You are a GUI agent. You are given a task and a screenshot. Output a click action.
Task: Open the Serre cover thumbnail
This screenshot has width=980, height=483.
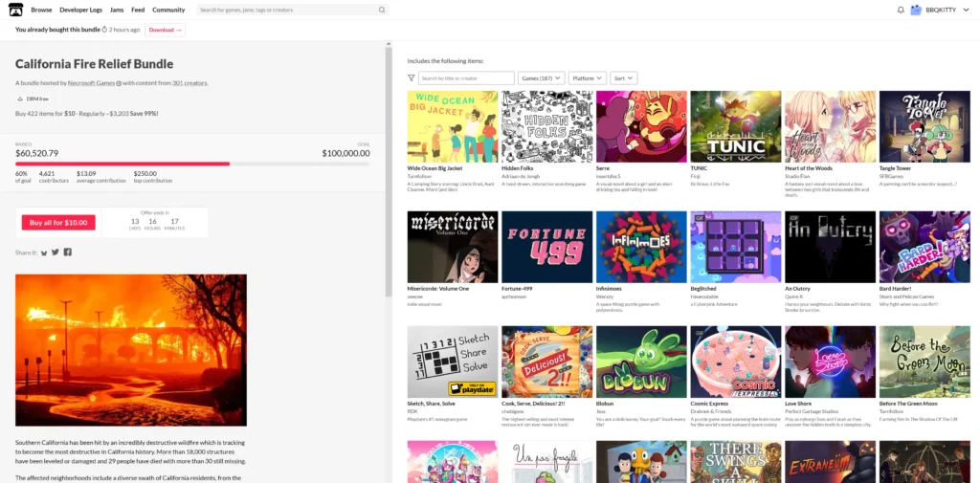[641, 127]
